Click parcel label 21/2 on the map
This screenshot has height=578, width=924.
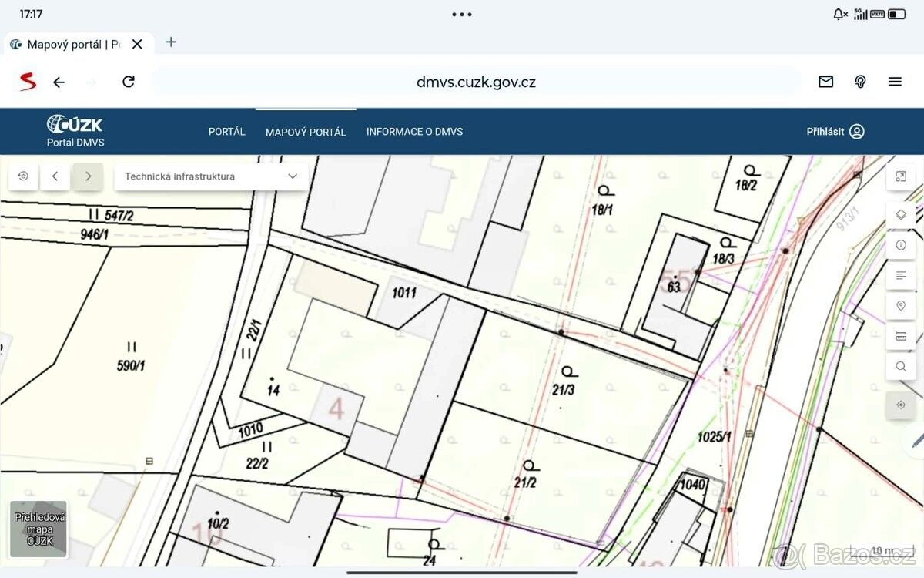pyautogui.click(x=525, y=482)
